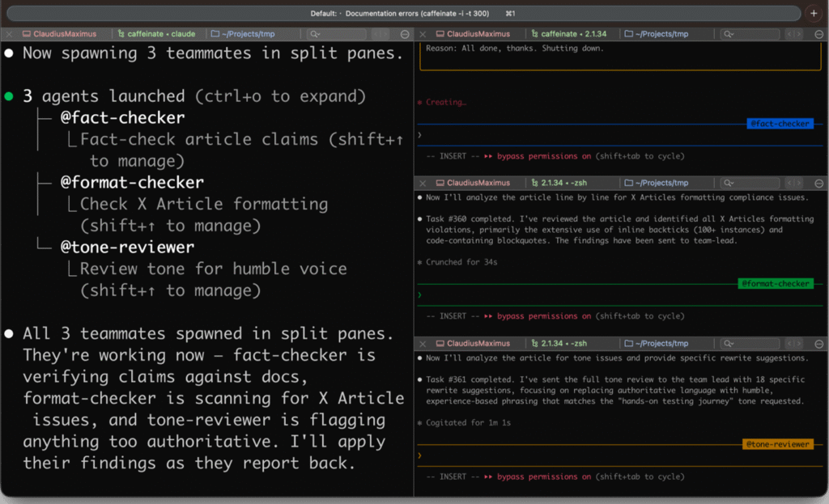
Task: Click the forward arrow in the tone-reviewer pane title bar
Action: 799,343
